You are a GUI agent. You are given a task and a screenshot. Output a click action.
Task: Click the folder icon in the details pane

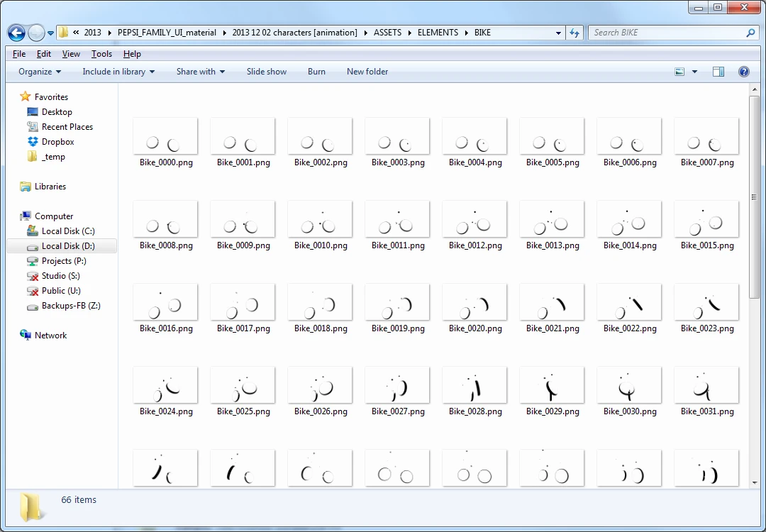31,506
